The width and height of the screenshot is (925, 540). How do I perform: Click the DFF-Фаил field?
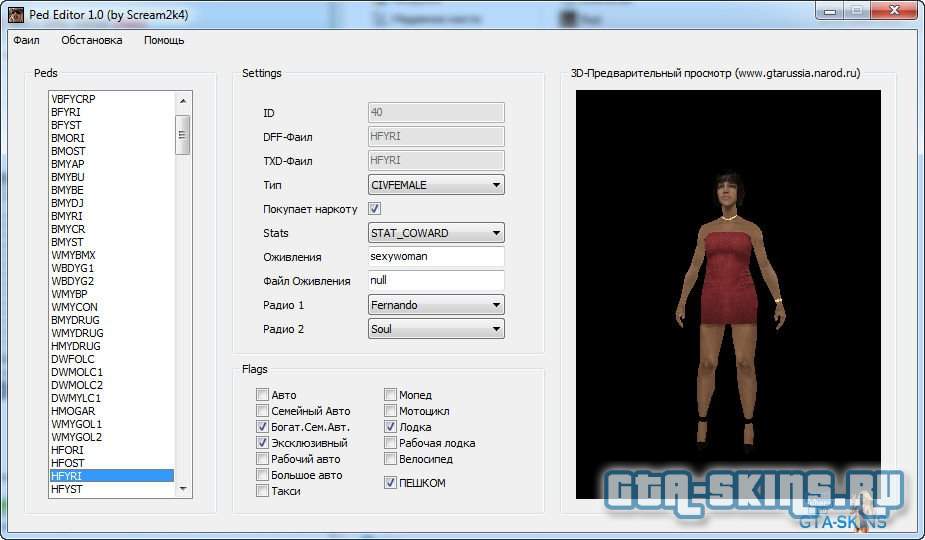click(x=436, y=136)
